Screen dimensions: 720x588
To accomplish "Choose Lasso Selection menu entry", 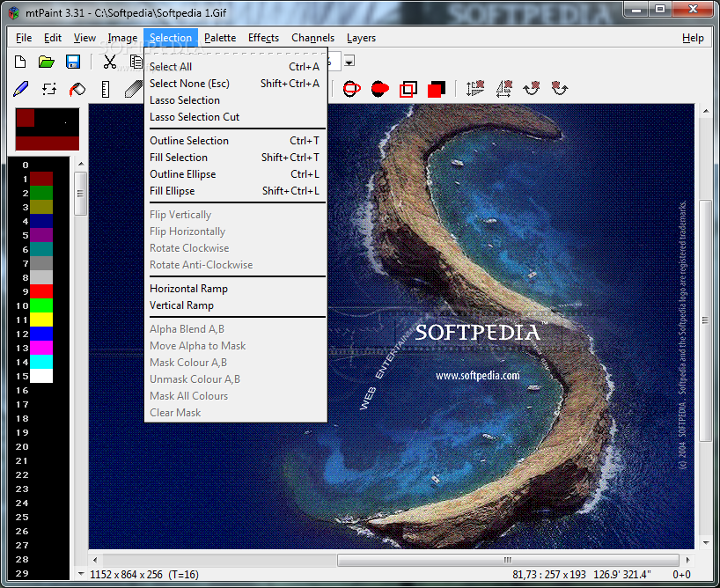I will pos(235,100).
